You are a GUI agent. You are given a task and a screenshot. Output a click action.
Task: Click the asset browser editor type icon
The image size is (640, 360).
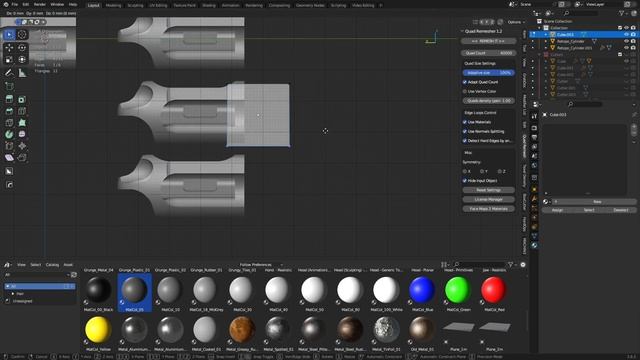tap(7, 265)
